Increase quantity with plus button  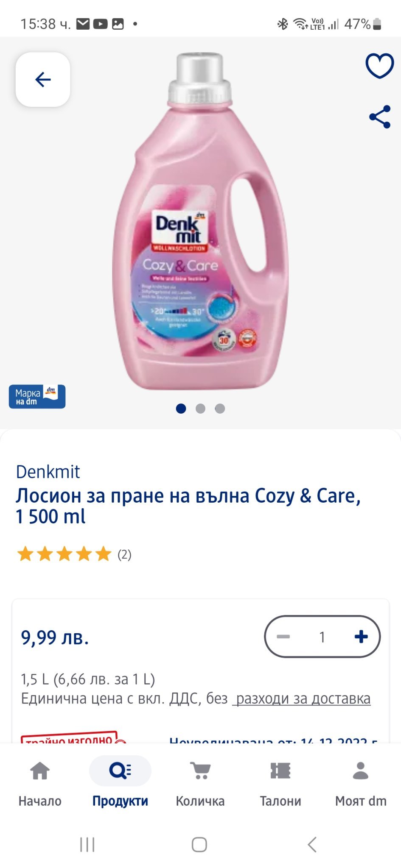(x=361, y=637)
